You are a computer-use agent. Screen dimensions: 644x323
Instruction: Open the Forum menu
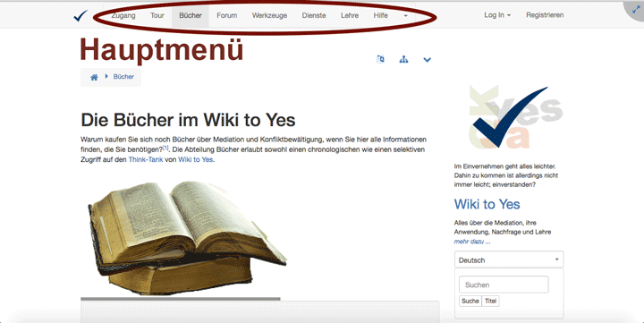click(x=226, y=15)
